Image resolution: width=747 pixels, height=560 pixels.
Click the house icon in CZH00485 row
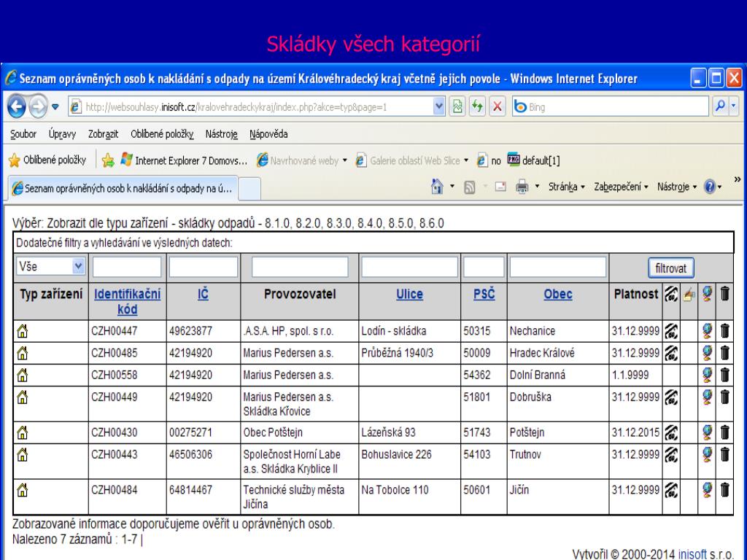point(22,353)
